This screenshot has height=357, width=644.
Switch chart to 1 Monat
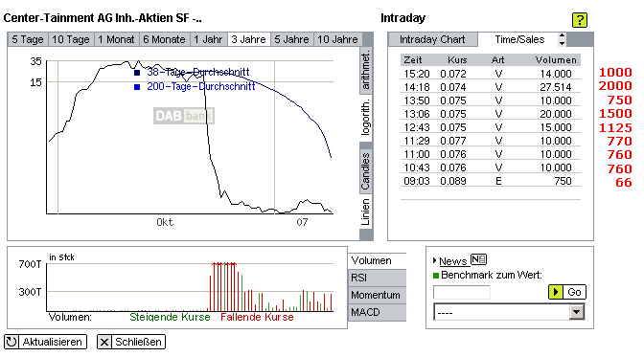116,39
